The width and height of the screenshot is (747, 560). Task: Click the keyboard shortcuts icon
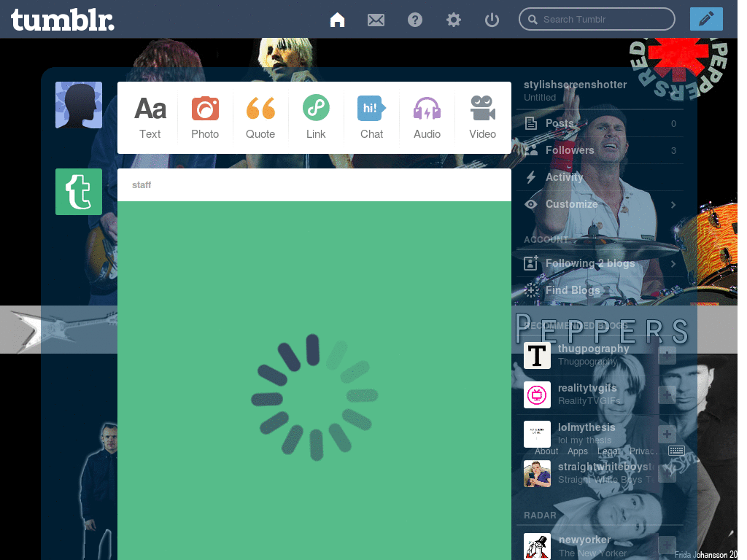676,451
